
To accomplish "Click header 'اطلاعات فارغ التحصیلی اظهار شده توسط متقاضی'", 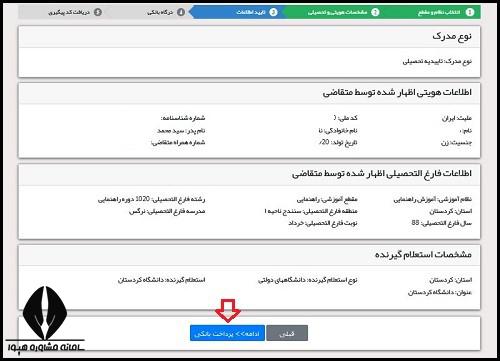I will pyautogui.click(x=382, y=173).
